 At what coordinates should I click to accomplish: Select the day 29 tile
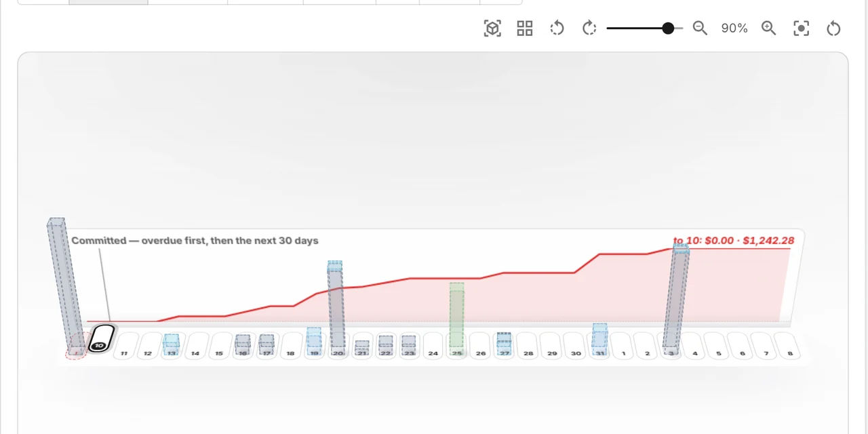click(552, 346)
